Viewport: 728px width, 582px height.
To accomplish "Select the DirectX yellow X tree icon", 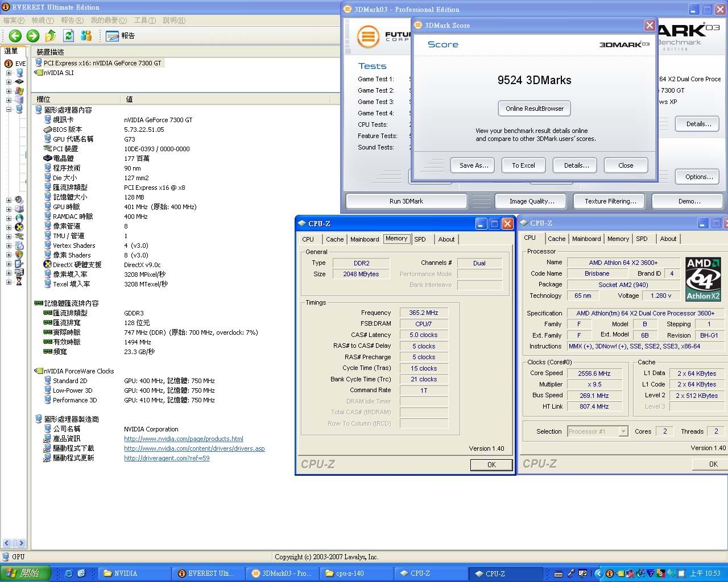I will pyautogui.click(x=19, y=227).
